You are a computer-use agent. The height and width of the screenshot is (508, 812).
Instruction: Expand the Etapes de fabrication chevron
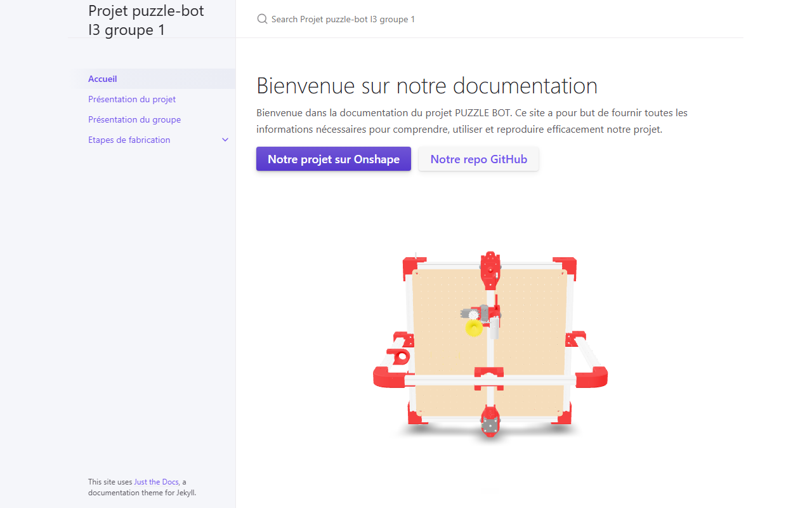[225, 140]
